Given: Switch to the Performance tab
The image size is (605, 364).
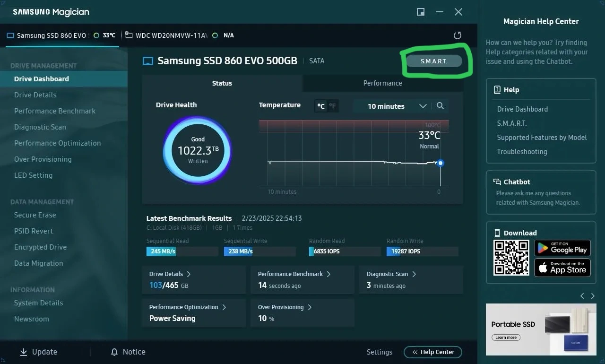Looking at the screenshot, I should pos(383,83).
